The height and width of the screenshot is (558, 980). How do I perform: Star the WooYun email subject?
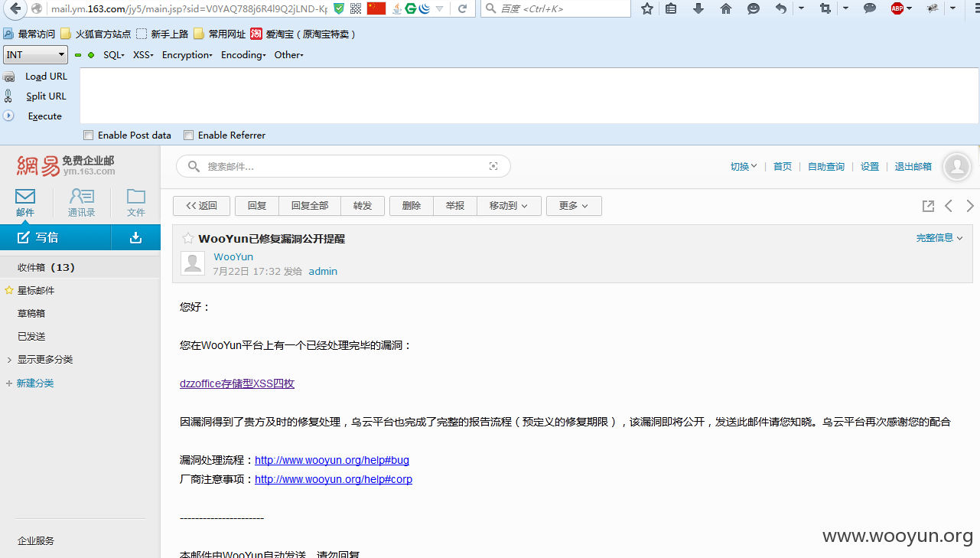click(x=188, y=239)
